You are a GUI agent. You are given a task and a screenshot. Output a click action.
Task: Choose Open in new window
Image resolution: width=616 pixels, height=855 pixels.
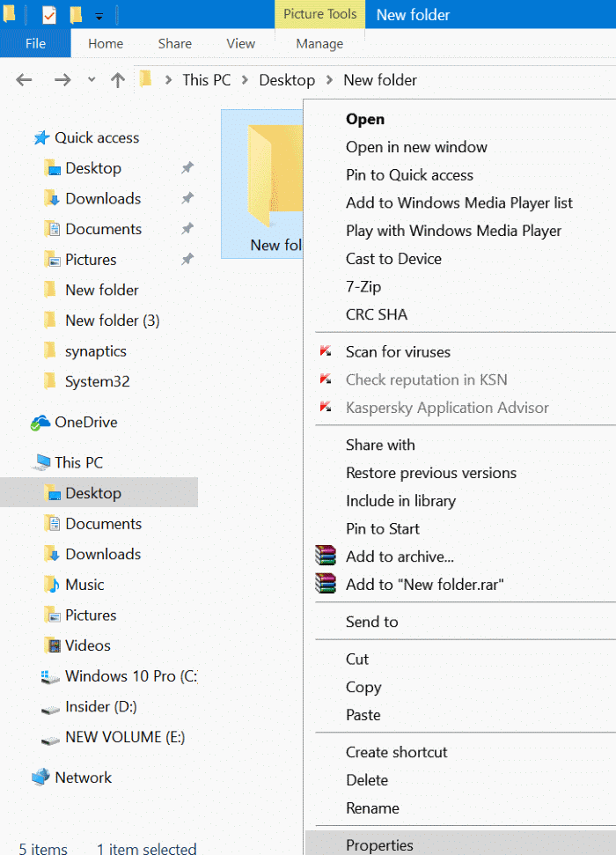coord(416,147)
